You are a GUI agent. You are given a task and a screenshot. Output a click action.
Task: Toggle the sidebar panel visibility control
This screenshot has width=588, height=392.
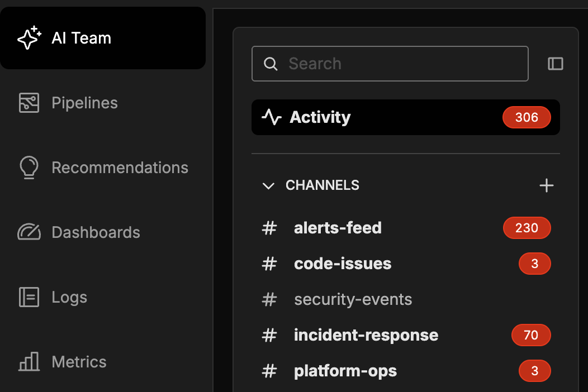[556, 64]
